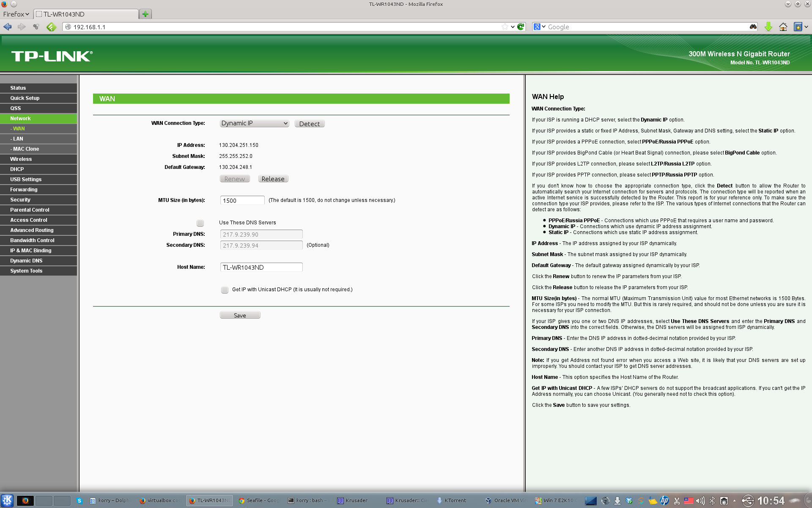Viewport: 812px width, 508px height.
Task: Expand the search engine selector dropdown
Action: coord(539,27)
